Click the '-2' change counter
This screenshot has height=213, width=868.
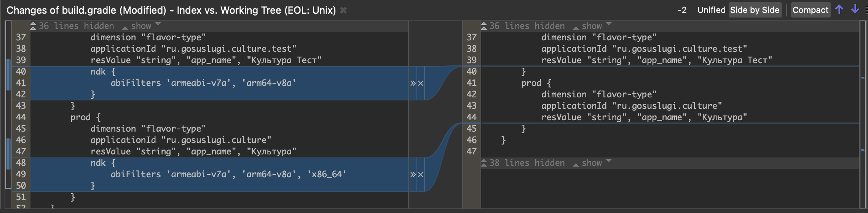pos(682,10)
